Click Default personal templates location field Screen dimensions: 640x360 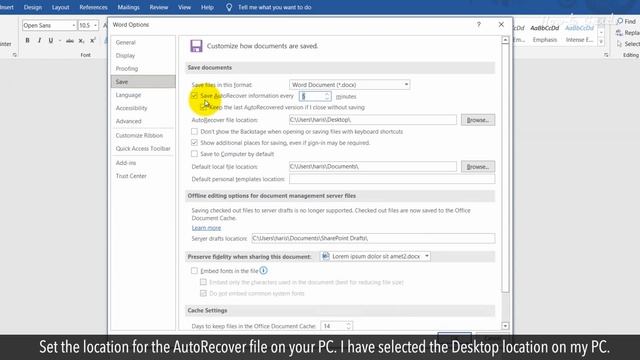392,179
